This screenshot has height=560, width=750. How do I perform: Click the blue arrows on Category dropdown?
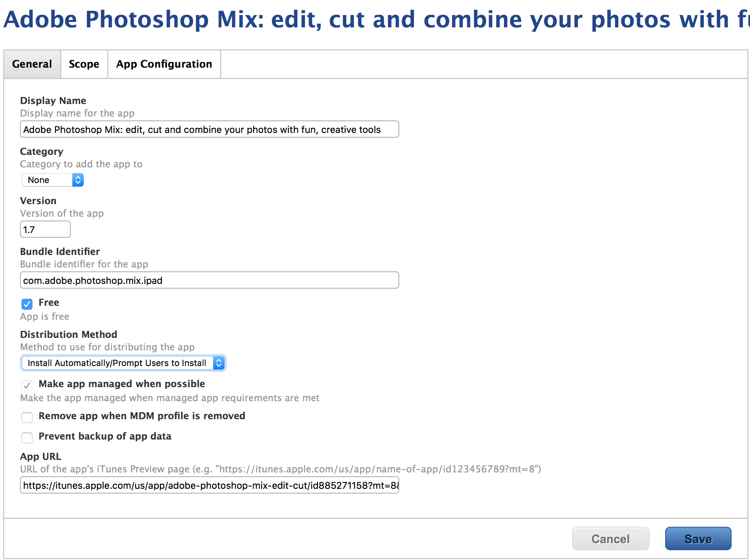tap(78, 180)
